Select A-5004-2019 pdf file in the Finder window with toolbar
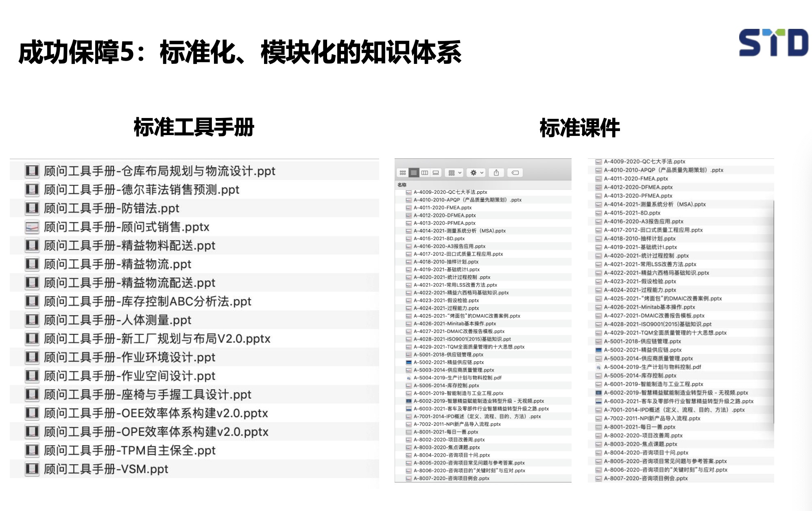 click(x=457, y=378)
